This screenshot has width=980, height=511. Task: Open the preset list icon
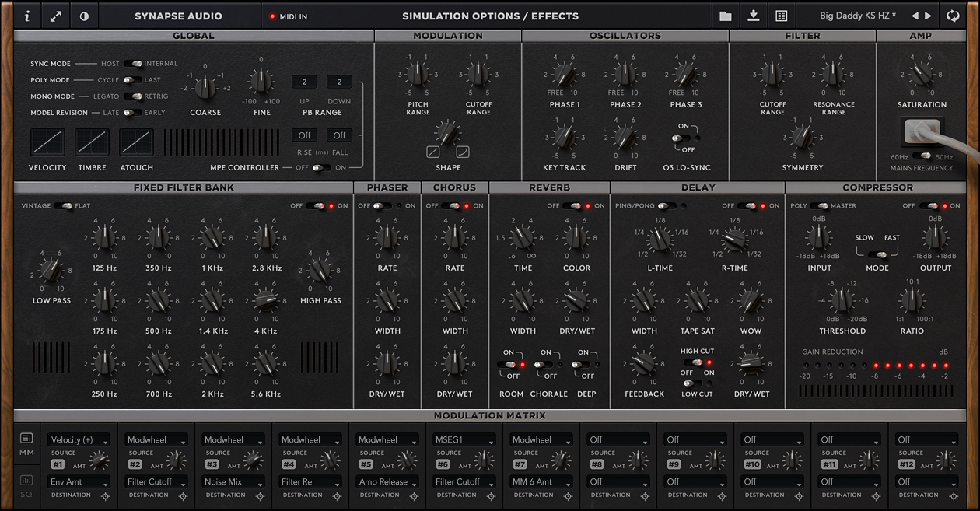tap(782, 16)
